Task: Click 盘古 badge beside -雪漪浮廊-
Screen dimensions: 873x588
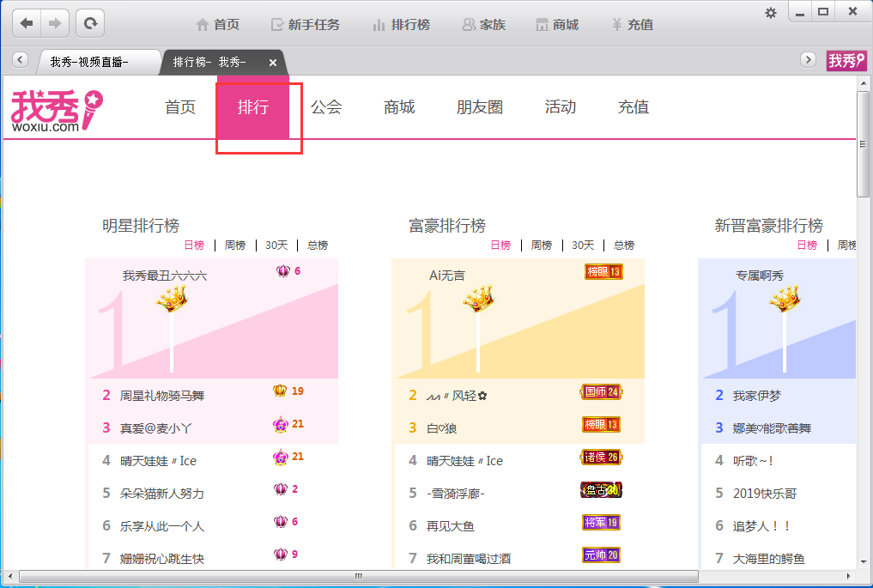Action: [601, 490]
